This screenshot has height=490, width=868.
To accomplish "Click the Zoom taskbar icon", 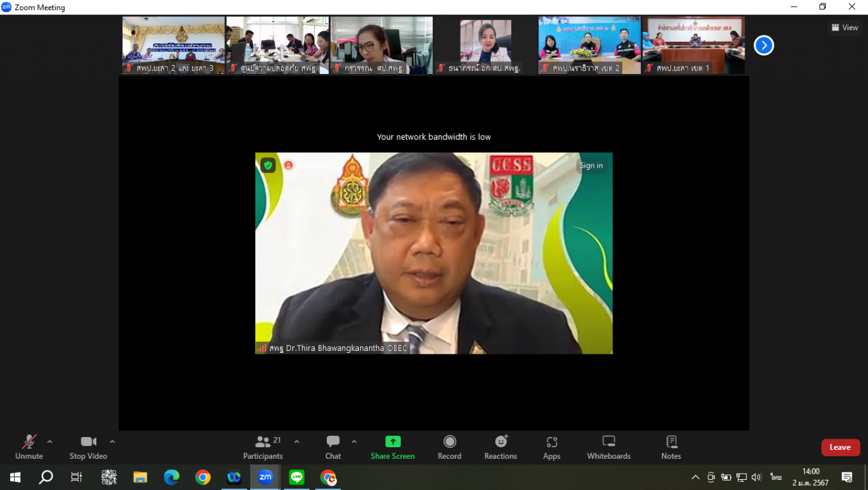I will [265, 477].
